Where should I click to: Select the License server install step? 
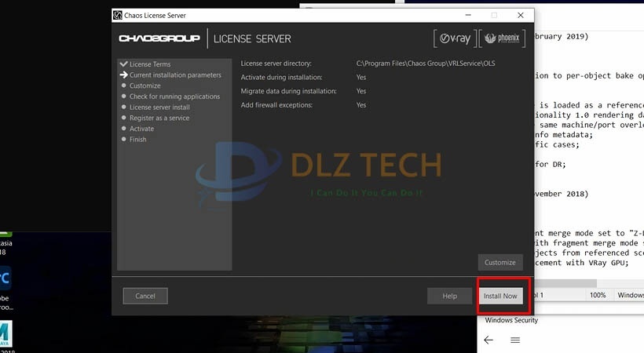(159, 107)
